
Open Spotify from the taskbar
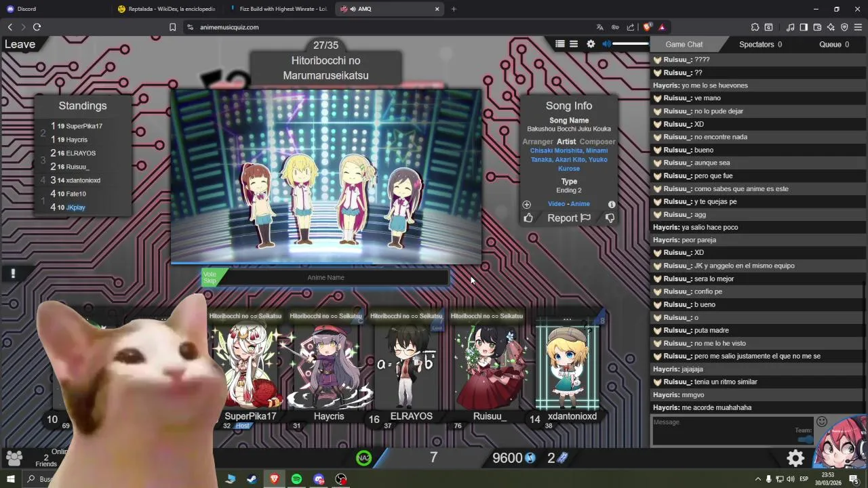point(296,479)
